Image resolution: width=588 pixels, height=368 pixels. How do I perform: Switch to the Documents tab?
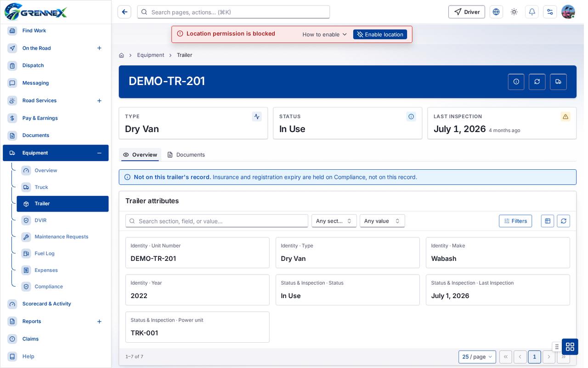186,155
